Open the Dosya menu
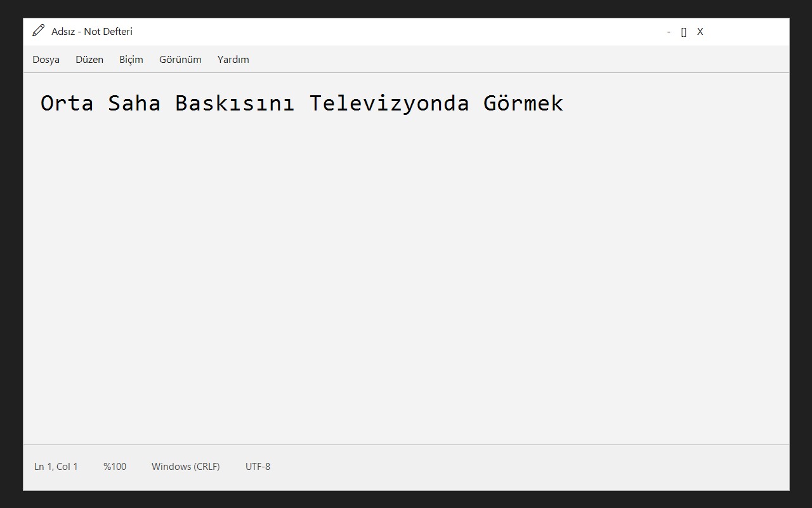812x508 pixels. (x=46, y=60)
